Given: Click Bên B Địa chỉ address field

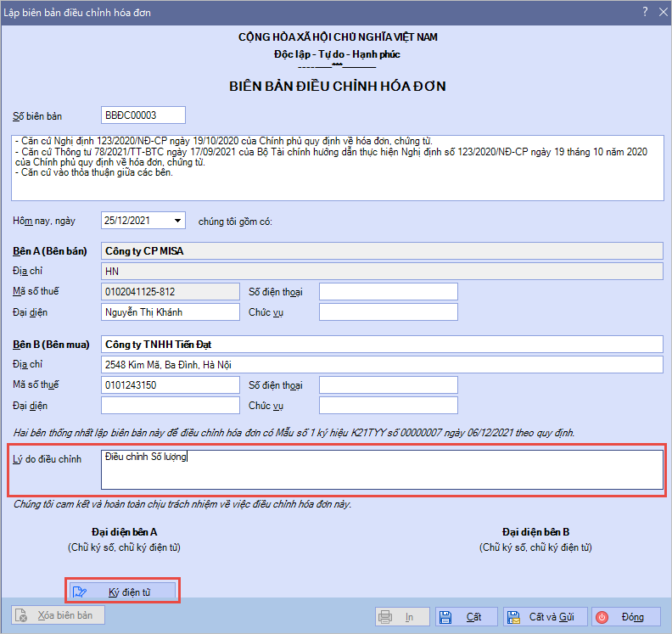Looking at the screenshot, I should (x=381, y=364).
